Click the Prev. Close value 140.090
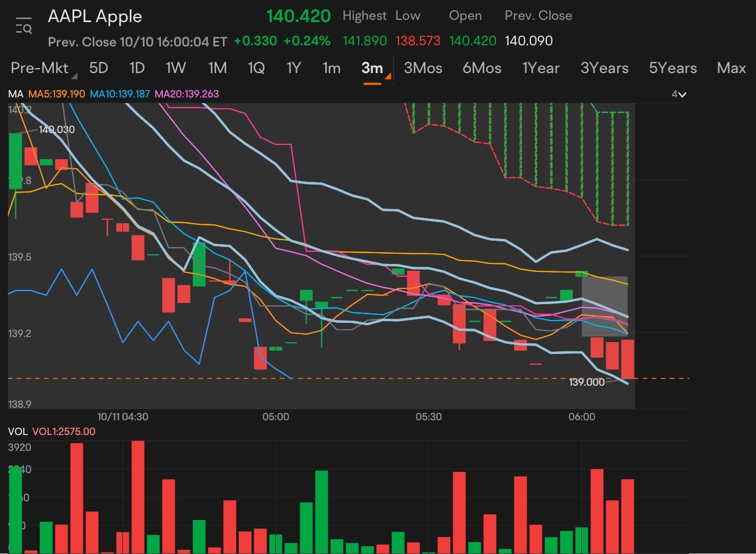The height and width of the screenshot is (554, 756). point(529,41)
